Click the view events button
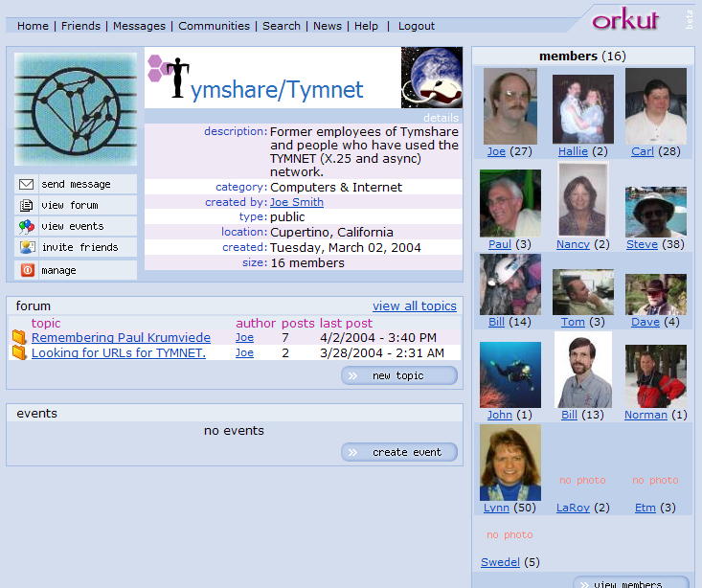The image size is (702, 588). tap(76, 227)
